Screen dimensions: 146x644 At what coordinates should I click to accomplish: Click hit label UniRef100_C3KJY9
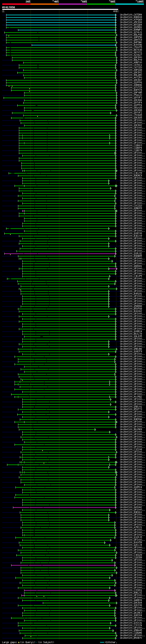[x=131, y=173]
